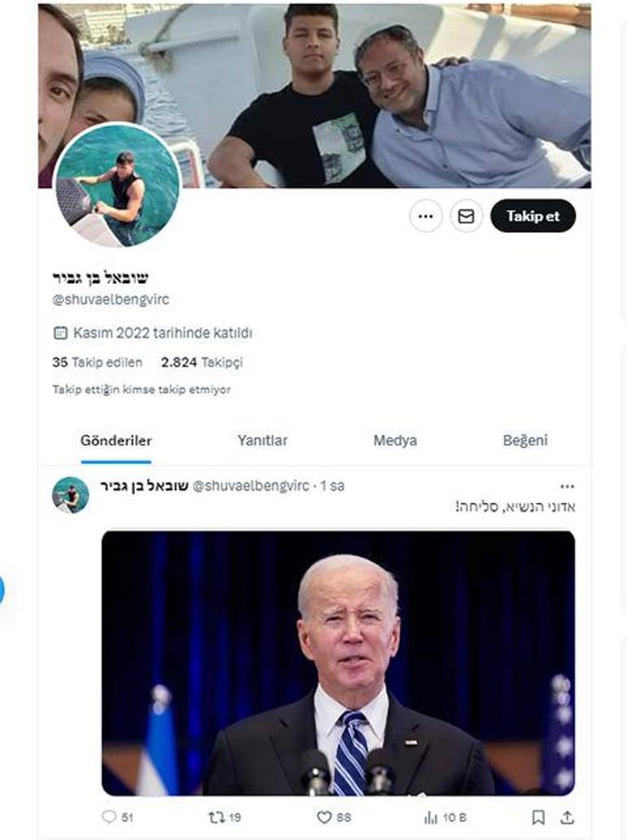Open the profile's three-dot more options button

[x=426, y=216]
